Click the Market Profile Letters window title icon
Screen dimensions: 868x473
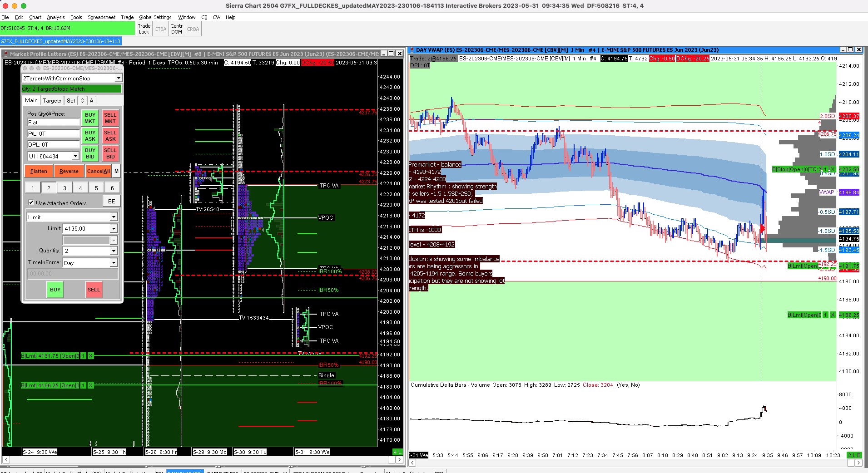click(x=5, y=54)
